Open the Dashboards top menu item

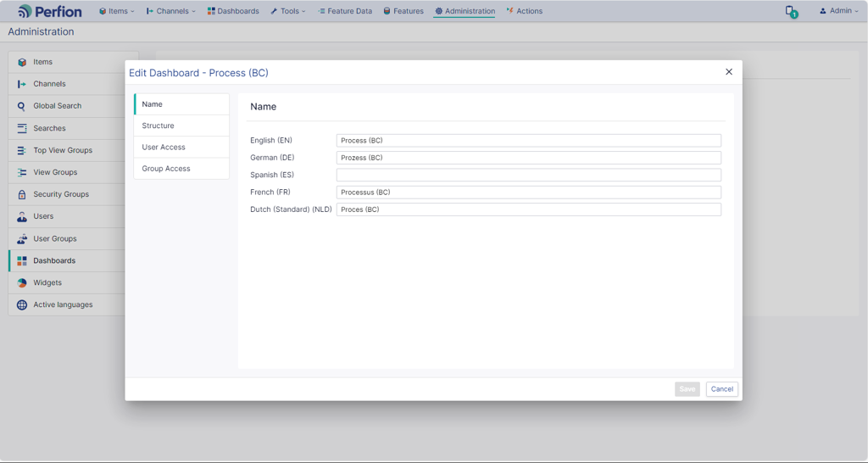pyautogui.click(x=233, y=11)
